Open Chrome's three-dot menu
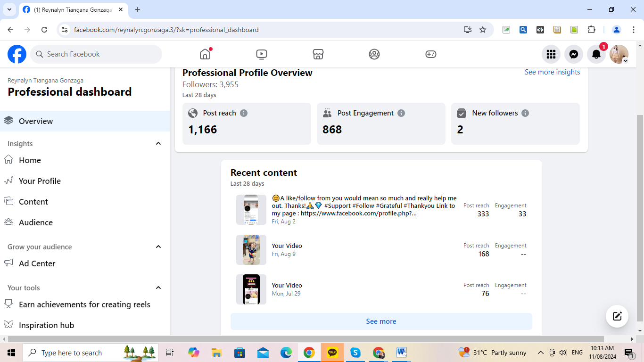644x362 pixels. pos(633,30)
